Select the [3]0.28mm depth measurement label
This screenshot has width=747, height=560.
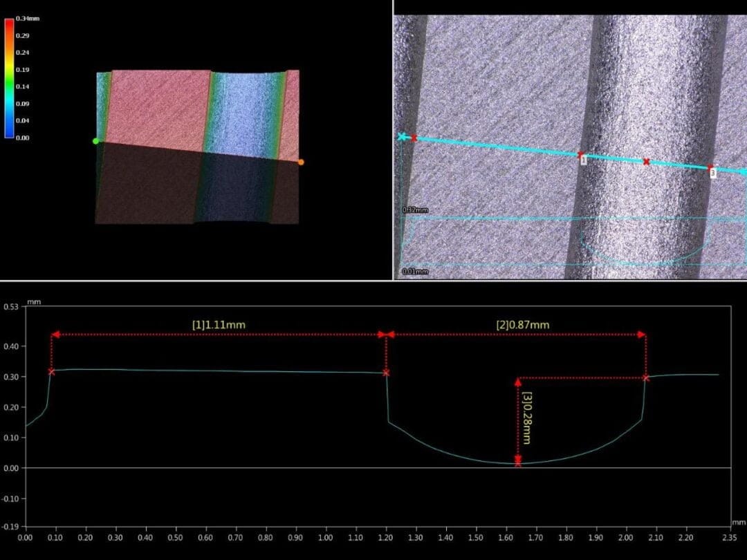click(x=528, y=418)
